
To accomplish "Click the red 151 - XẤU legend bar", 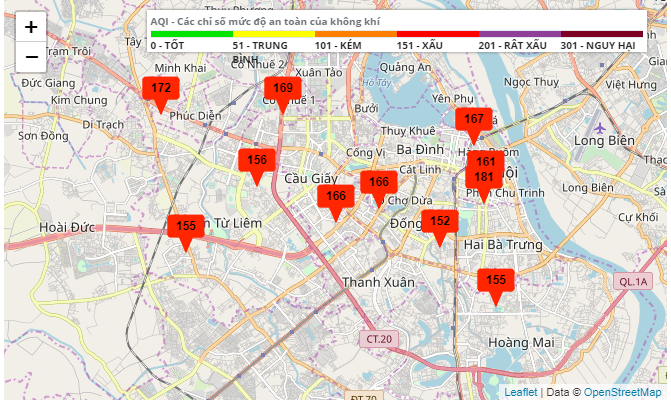I will [x=437, y=35].
